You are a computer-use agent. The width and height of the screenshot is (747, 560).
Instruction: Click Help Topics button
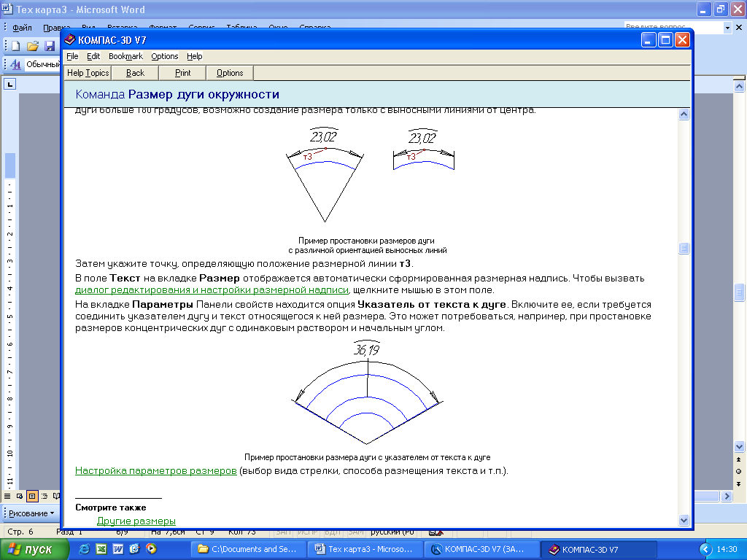click(88, 73)
